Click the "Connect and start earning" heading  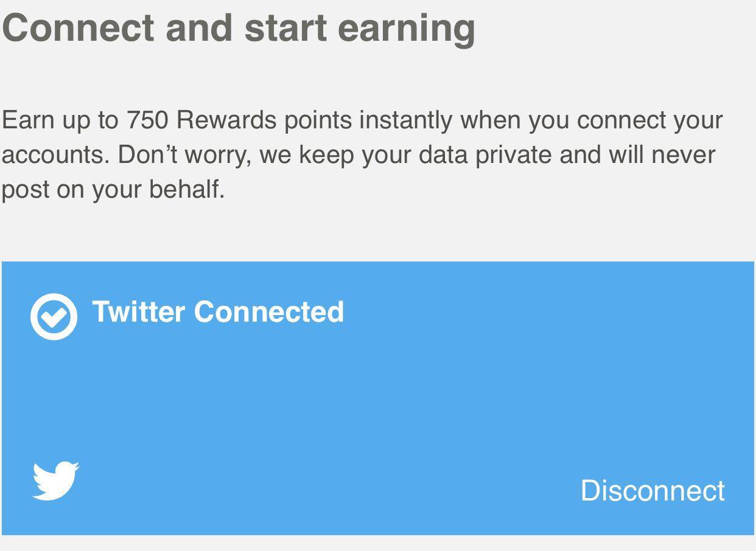[239, 28]
